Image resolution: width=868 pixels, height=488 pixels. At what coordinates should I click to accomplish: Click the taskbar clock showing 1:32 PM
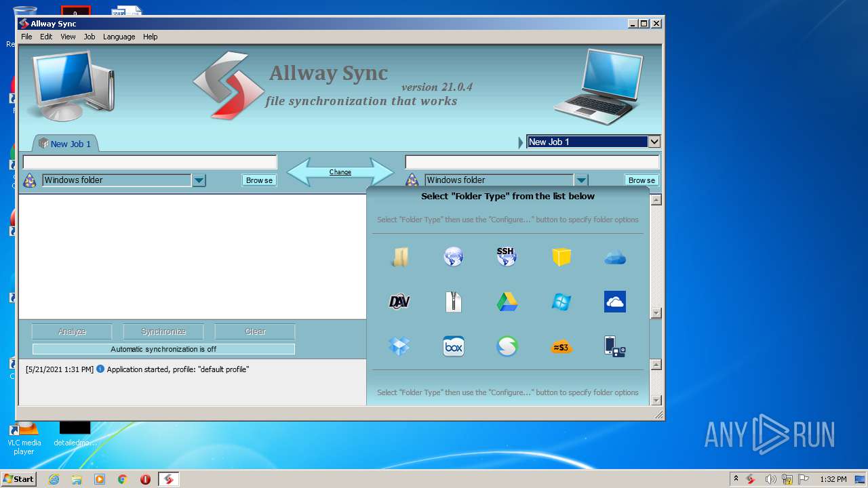coord(833,479)
